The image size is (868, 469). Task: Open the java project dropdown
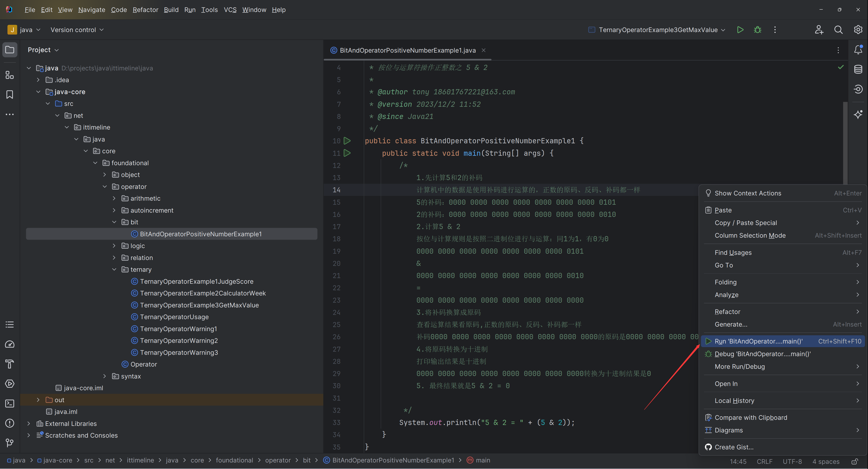pos(24,30)
